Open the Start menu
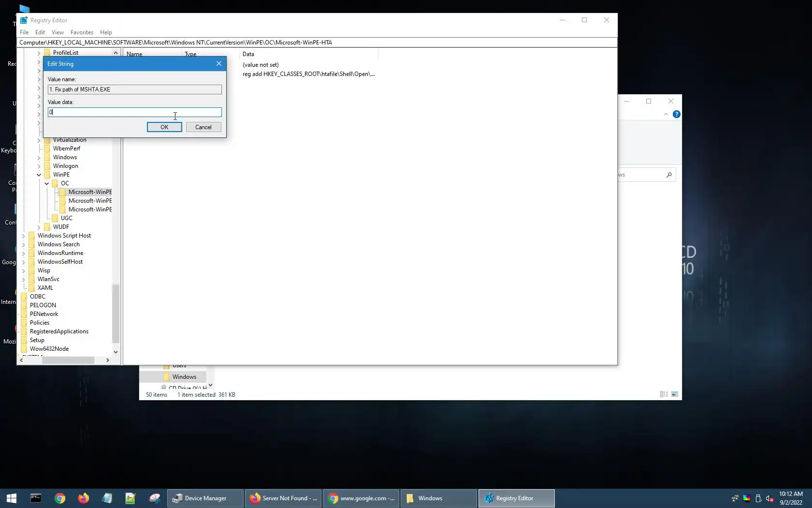Screen dimensions: 812x508 click(12, 498)
